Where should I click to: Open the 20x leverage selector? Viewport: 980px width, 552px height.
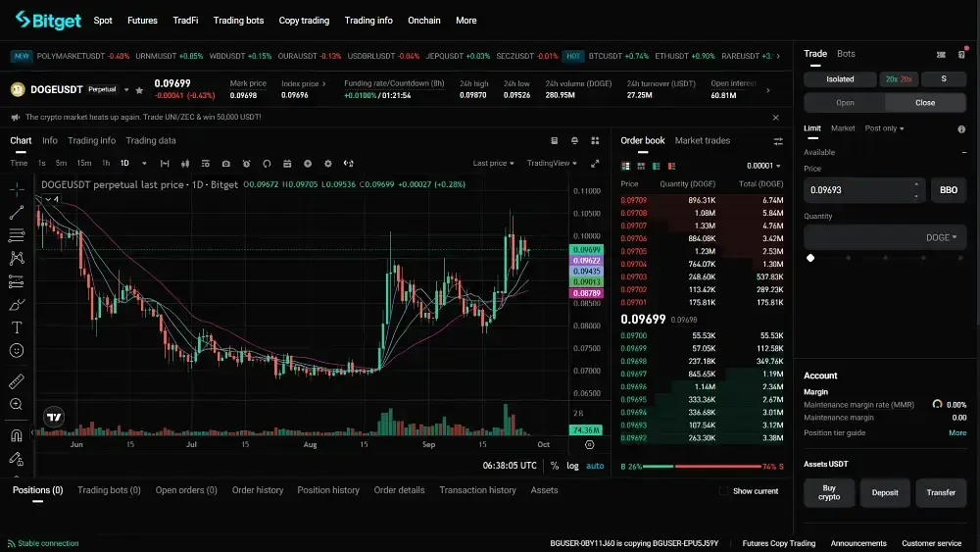click(x=899, y=78)
